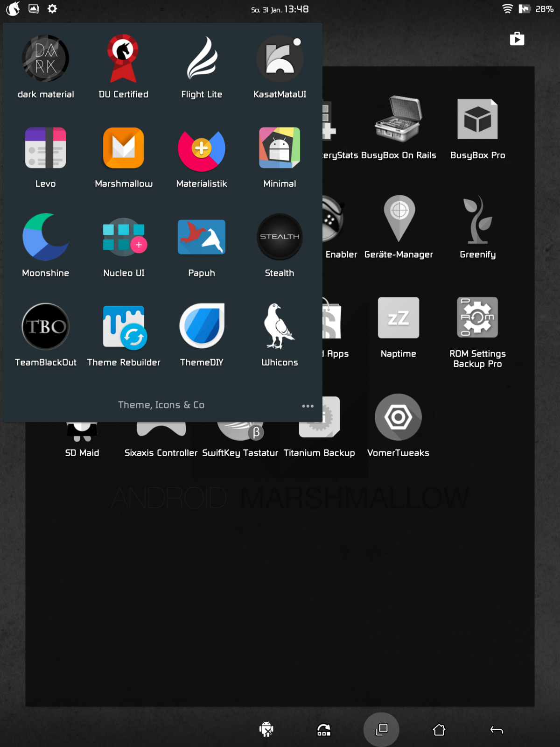Open Whicons icon pack
Screen dimensions: 560x747
click(x=280, y=327)
